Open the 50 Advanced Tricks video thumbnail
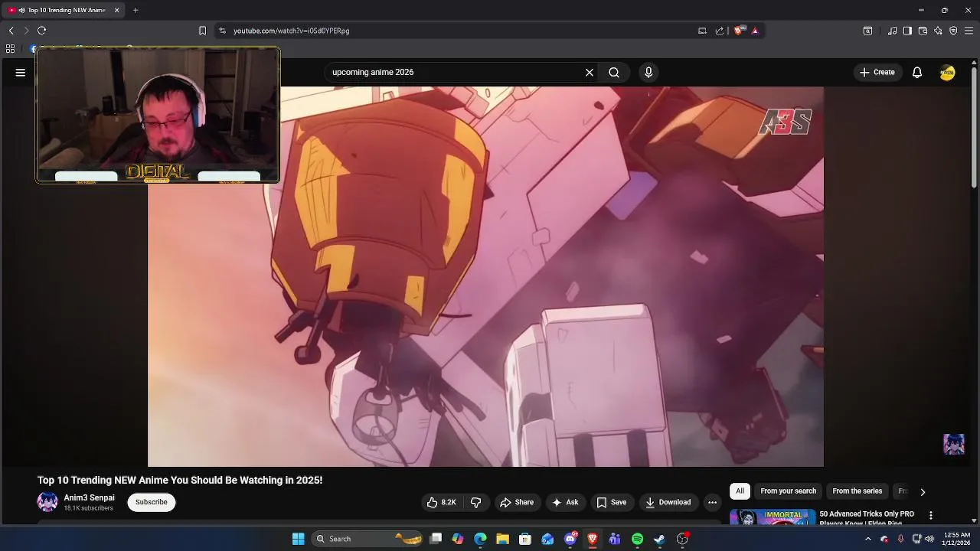Image resolution: width=980 pixels, height=551 pixels. click(772, 517)
